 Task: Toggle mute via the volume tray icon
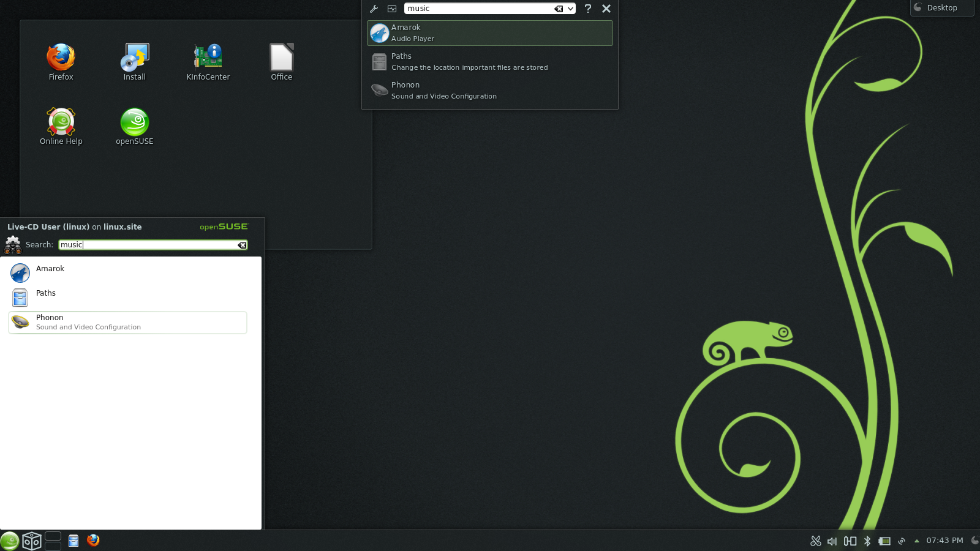832,541
